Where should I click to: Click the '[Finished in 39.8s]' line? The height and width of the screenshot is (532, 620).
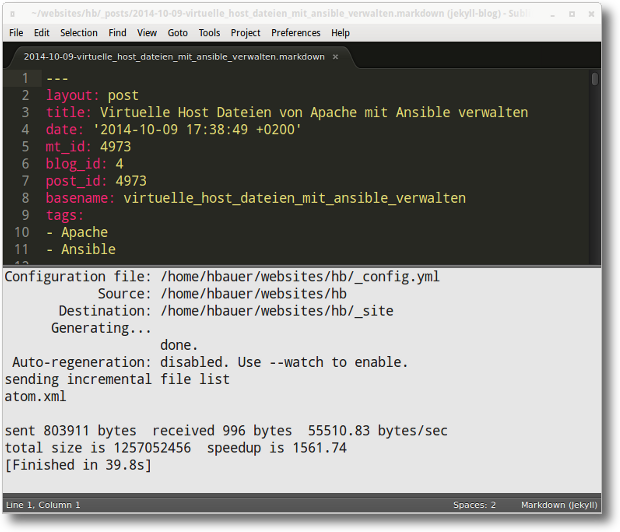[x=78, y=465]
